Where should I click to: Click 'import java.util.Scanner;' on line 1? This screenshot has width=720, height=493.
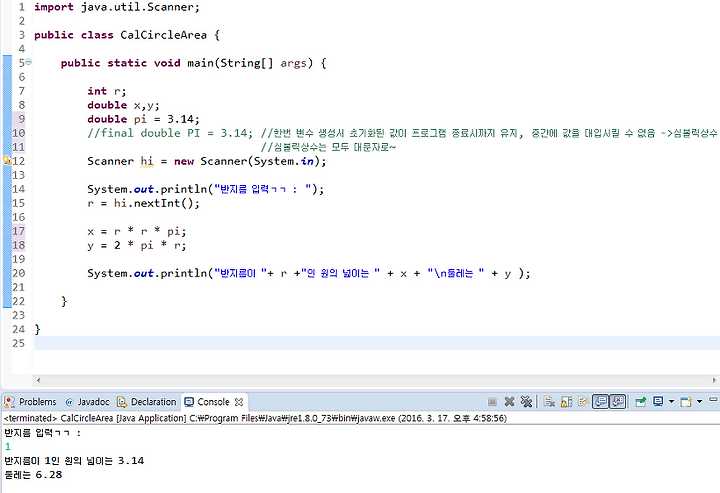click(117, 7)
